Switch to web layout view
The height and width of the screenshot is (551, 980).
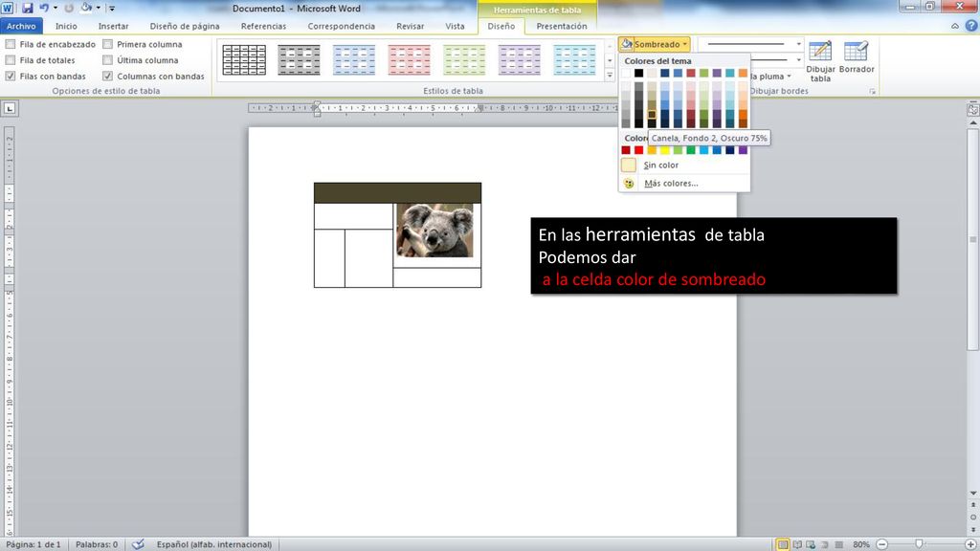(x=811, y=544)
